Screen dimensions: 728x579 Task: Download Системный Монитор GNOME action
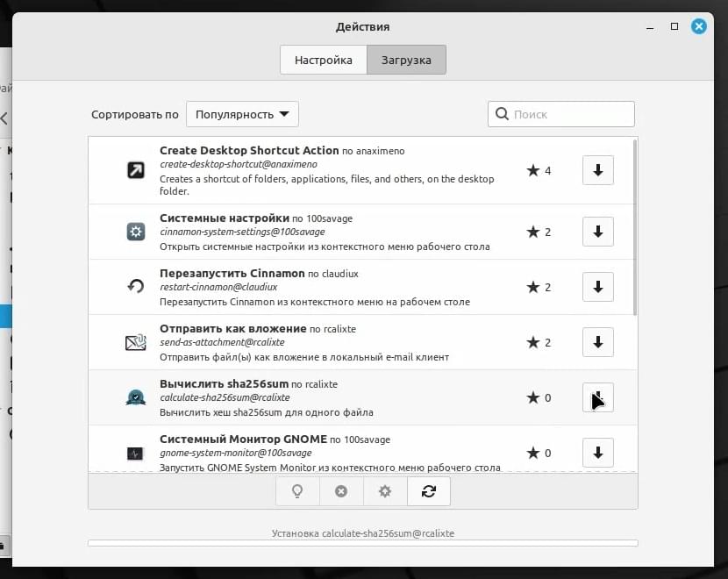point(597,453)
